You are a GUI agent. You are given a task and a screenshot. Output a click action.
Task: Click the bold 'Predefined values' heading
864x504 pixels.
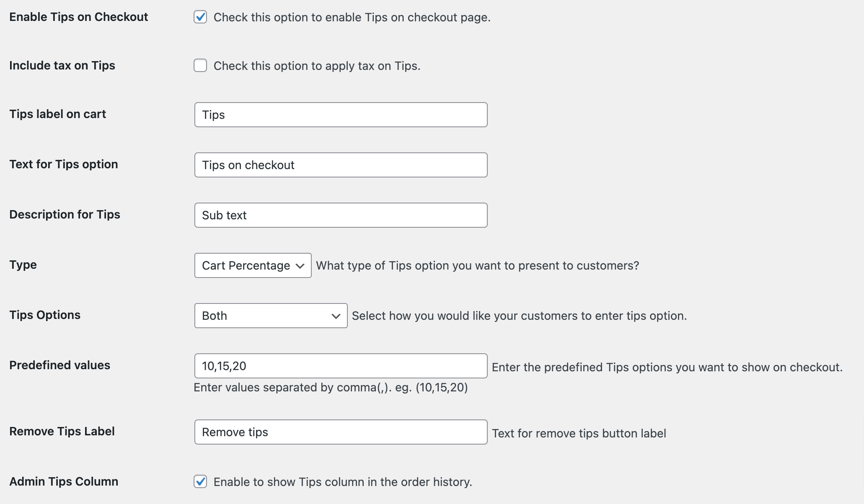click(x=60, y=365)
